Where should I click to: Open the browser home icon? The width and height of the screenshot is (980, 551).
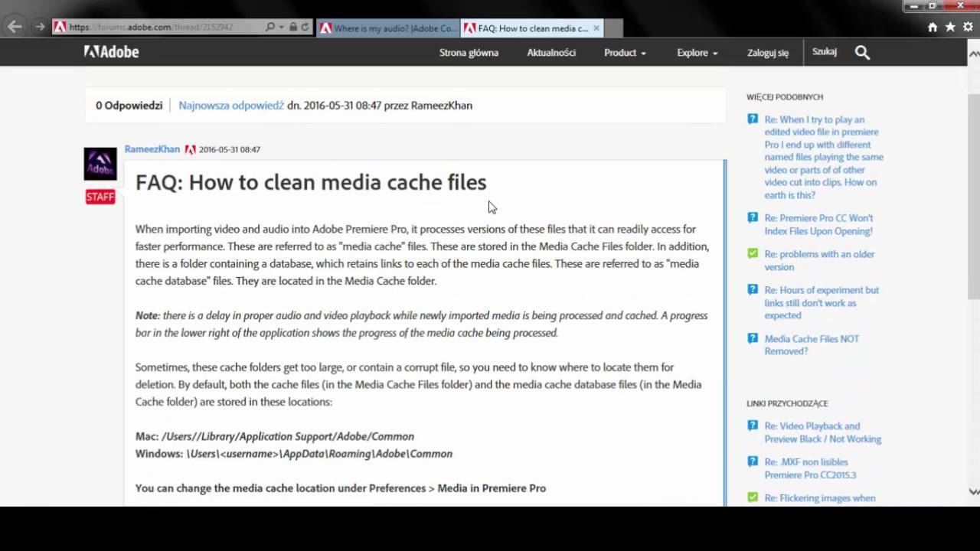click(x=933, y=27)
